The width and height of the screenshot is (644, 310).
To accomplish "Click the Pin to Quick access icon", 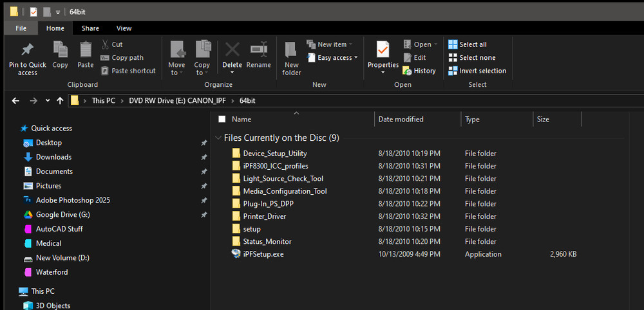I will coord(27,50).
